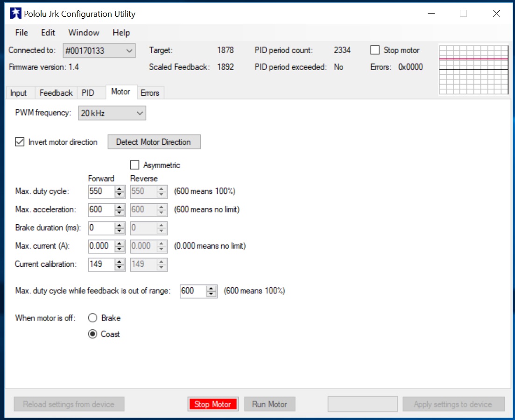The height and width of the screenshot is (420, 515).
Task: Click the Errors value 0x0000
Action: 410,67
